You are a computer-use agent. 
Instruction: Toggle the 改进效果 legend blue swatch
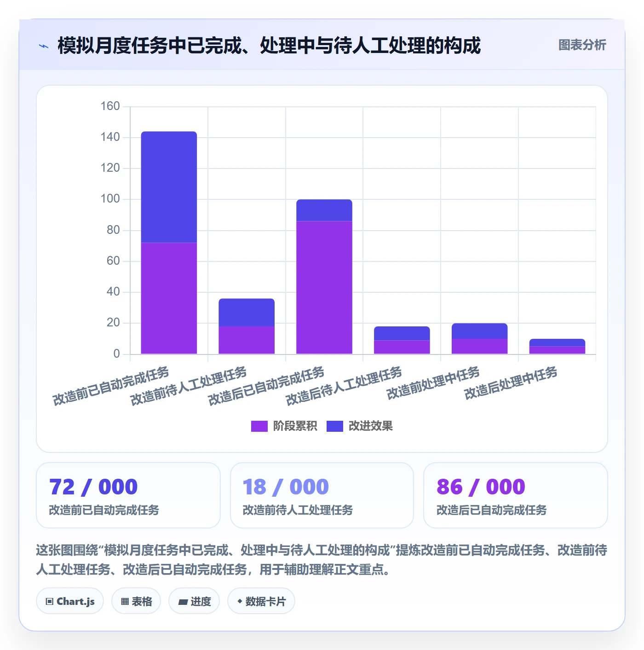coord(335,426)
